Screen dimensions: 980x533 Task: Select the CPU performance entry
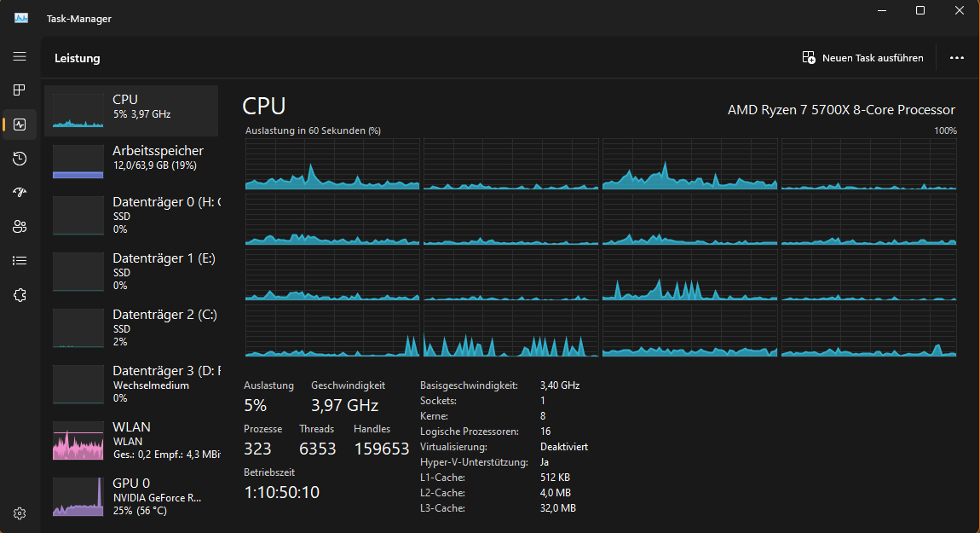(x=131, y=111)
